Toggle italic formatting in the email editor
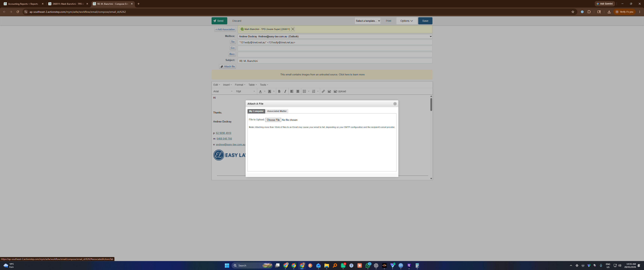The image size is (644, 270). (x=285, y=91)
